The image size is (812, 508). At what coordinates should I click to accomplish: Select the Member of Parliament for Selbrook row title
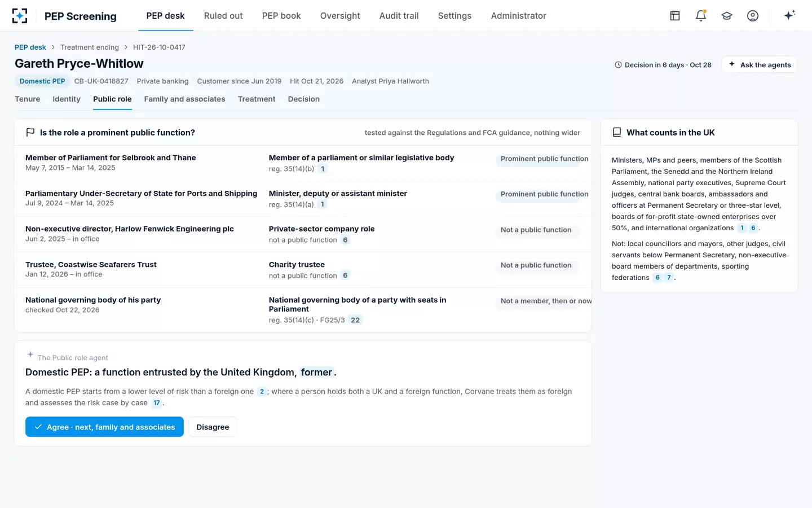point(111,158)
